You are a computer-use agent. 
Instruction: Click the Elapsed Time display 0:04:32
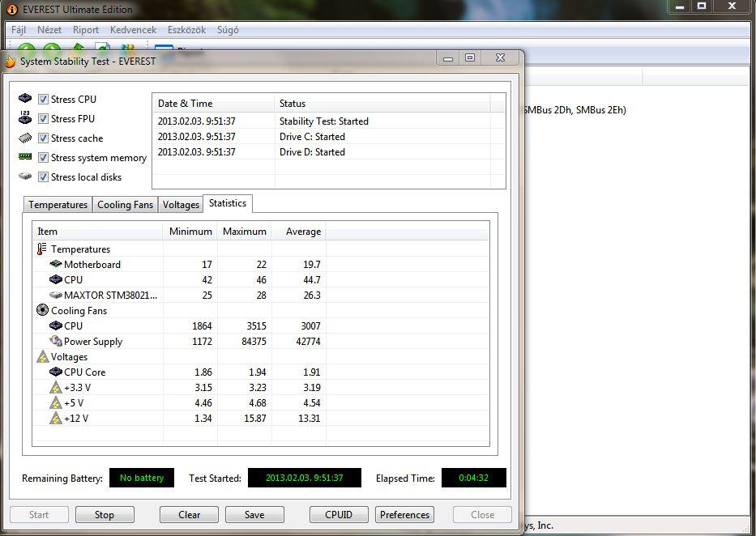click(x=473, y=478)
